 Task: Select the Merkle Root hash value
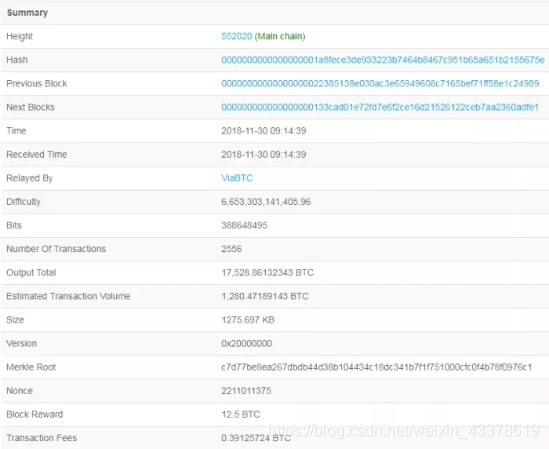coord(377,367)
